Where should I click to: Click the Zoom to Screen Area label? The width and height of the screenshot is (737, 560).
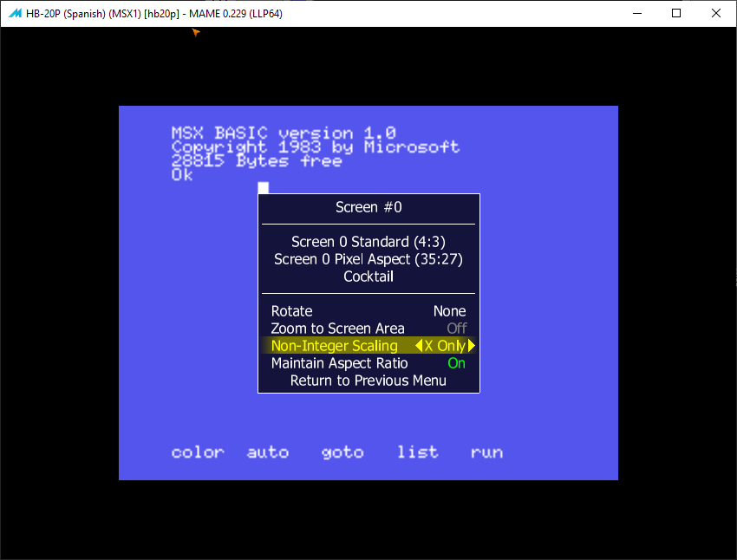tap(337, 329)
